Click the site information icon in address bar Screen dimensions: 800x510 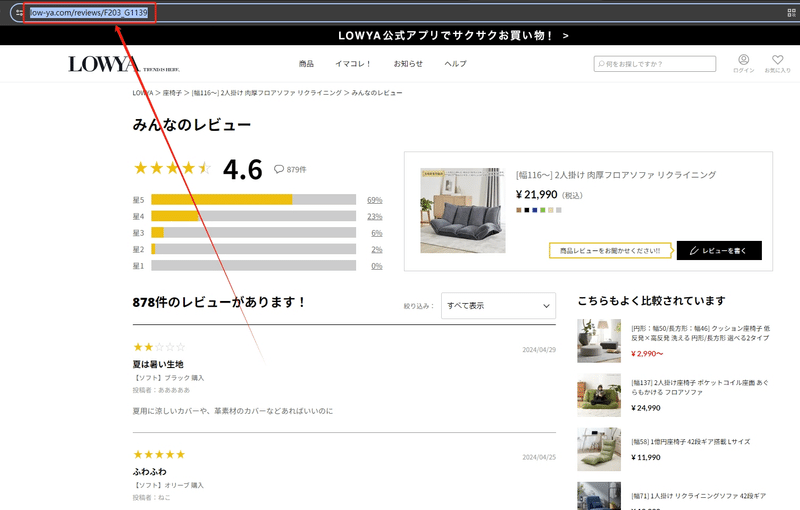pyautogui.click(x=19, y=13)
